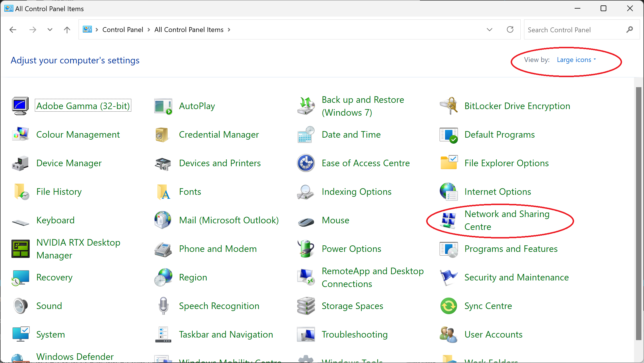
Task: Open the Adobe Gamma (32-bit) link
Action: [x=83, y=106]
